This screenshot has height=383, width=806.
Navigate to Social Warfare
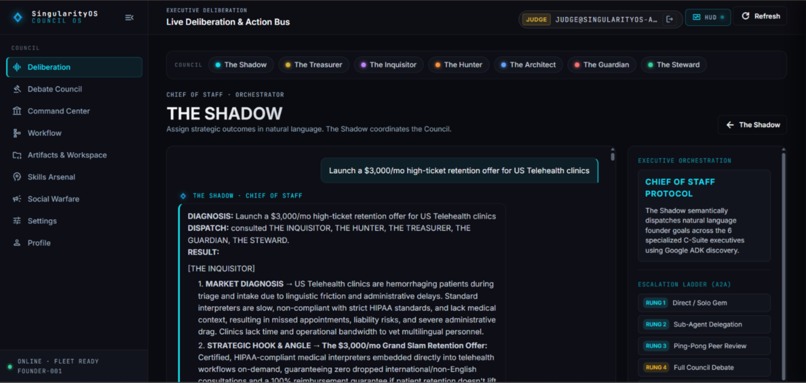tap(75, 199)
